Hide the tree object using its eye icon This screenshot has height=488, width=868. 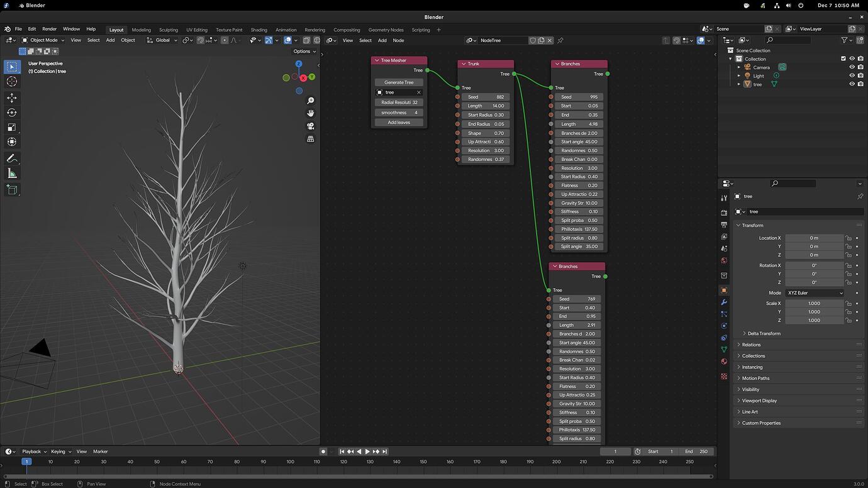click(852, 84)
